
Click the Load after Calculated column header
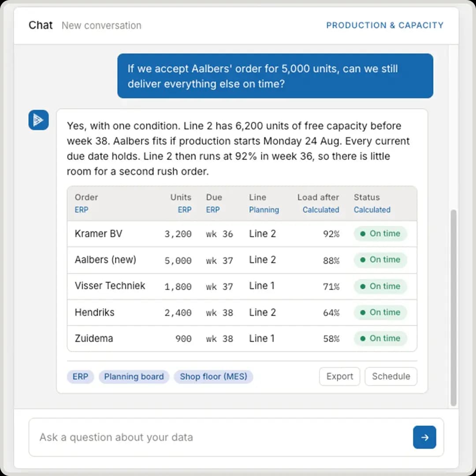pyautogui.click(x=318, y=203)
